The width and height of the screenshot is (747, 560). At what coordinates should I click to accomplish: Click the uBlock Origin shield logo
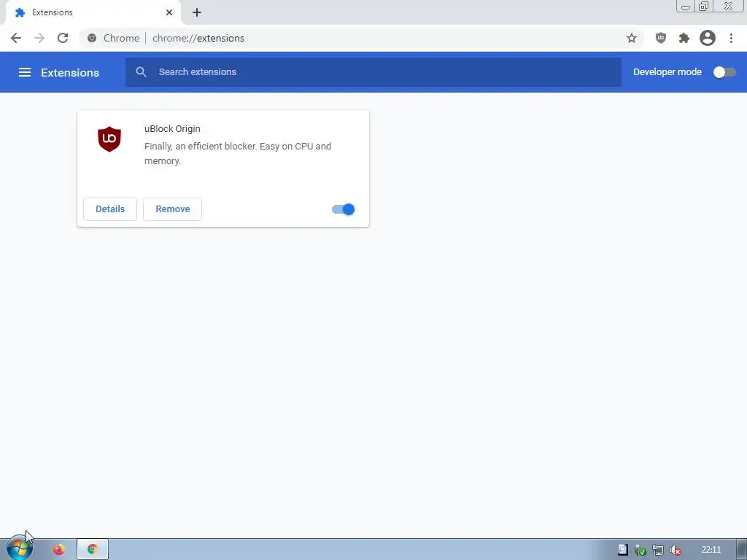click(x=109, y=139)
